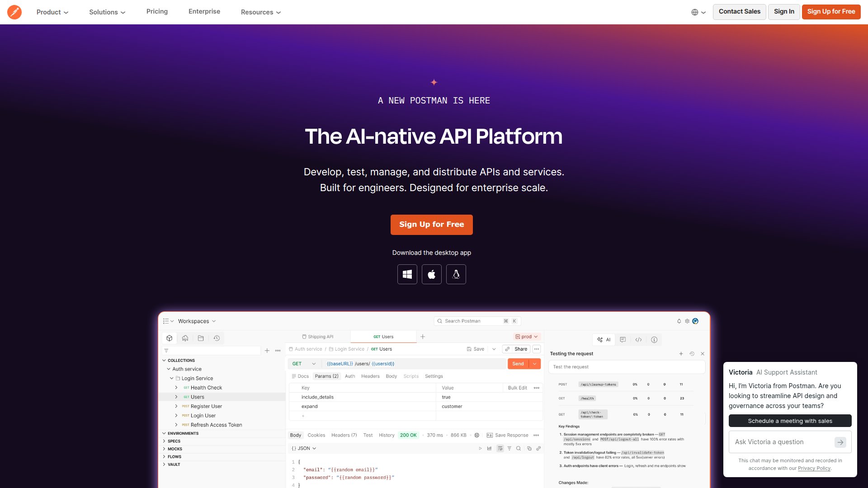Click the plus icon beside the sidebar filter
Image resolution: width=868 pixels, height=488 pixels.
point(267,351)
